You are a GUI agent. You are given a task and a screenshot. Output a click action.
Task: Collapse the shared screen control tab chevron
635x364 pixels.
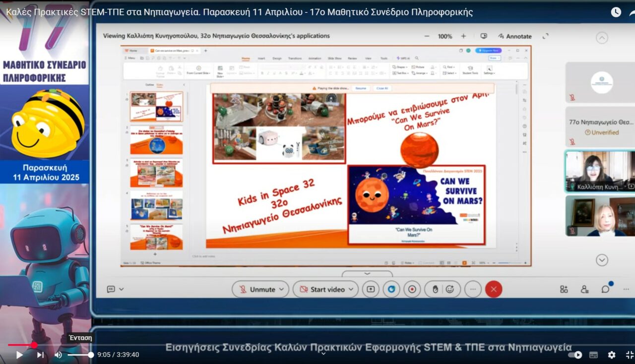[x=367, y=273]
